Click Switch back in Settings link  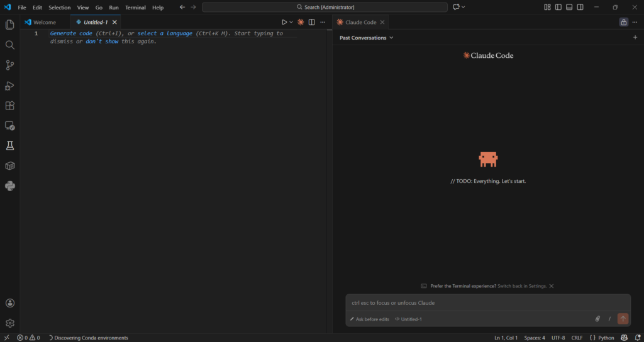click(x=522, y=286)
